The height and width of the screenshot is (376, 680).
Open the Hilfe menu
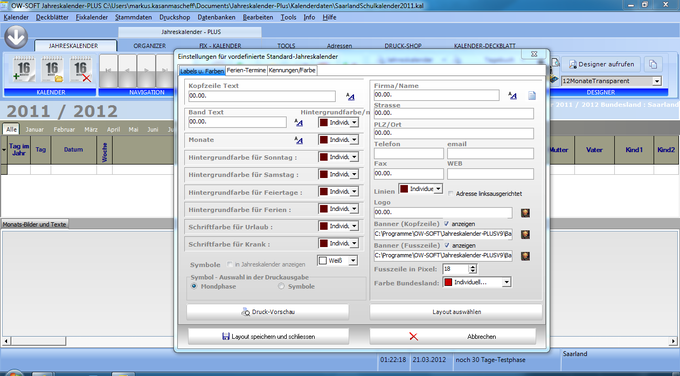pyautogui.click(x=329, y=17)
